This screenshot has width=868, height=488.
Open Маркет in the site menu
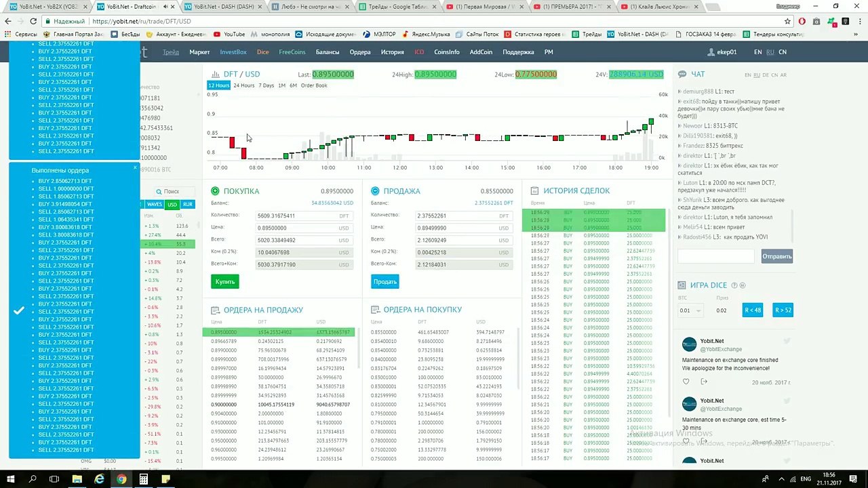pos(199,52)
